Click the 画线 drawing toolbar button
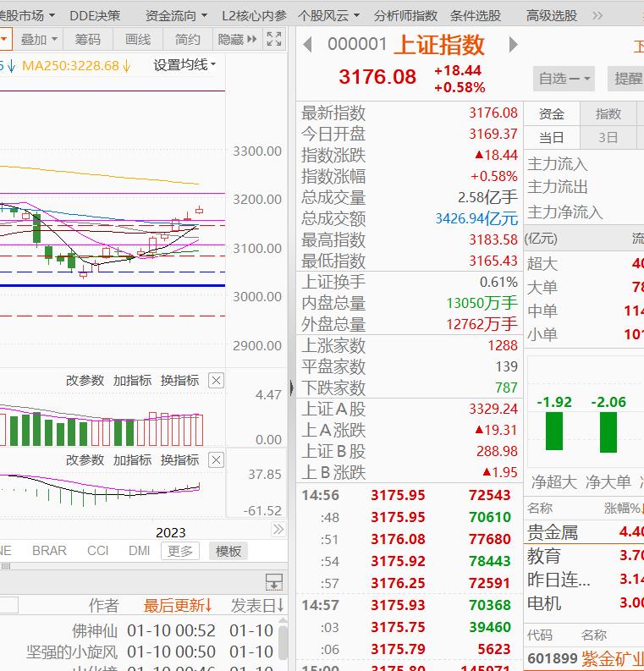Image resolution: width=644 pixels, height=671 pixels. (x=138, y=40)
